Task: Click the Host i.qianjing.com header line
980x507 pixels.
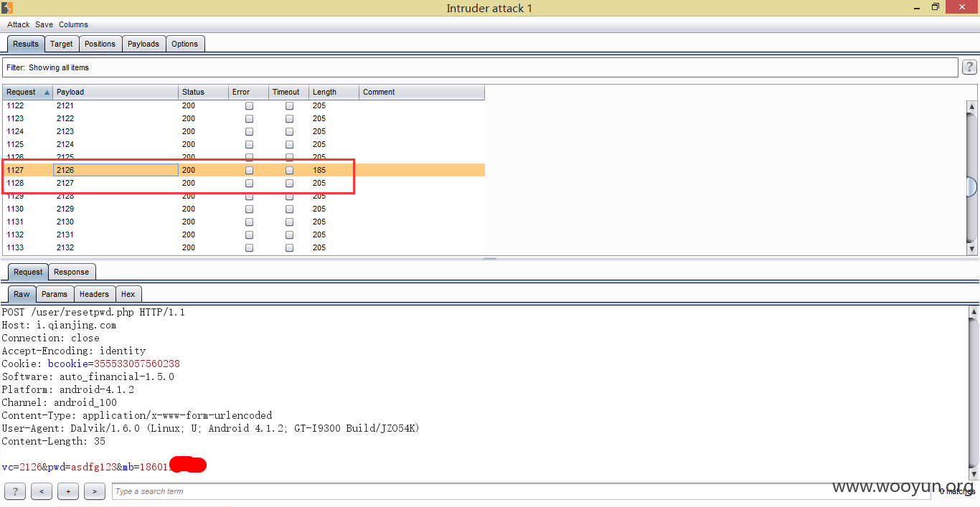Action: pyautogui.click(x=59, y=325)
